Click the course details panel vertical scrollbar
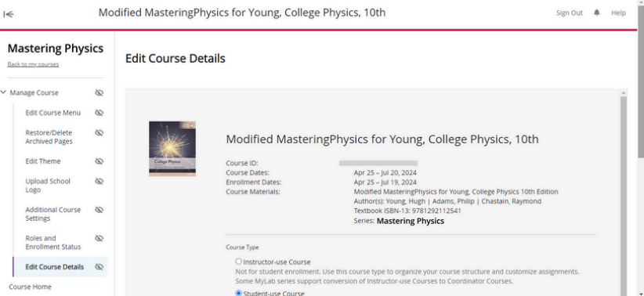 (x=624, y=193)
